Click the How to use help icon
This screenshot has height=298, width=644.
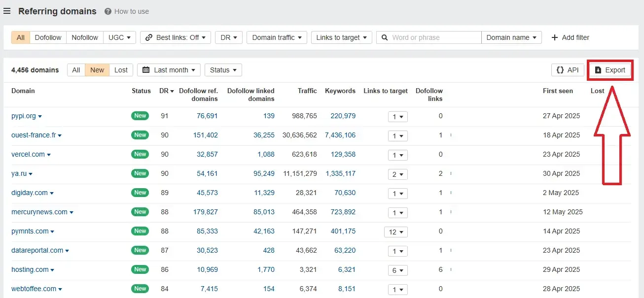pos(107,11)
